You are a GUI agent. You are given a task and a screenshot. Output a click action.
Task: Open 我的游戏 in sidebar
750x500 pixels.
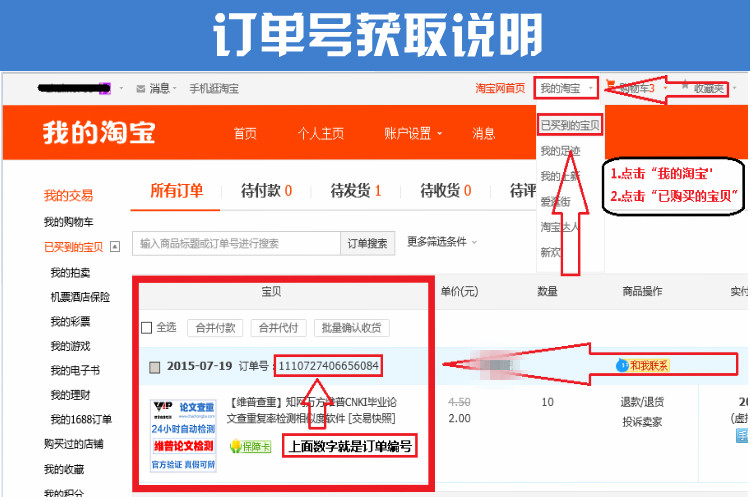(x=70, y=346)
